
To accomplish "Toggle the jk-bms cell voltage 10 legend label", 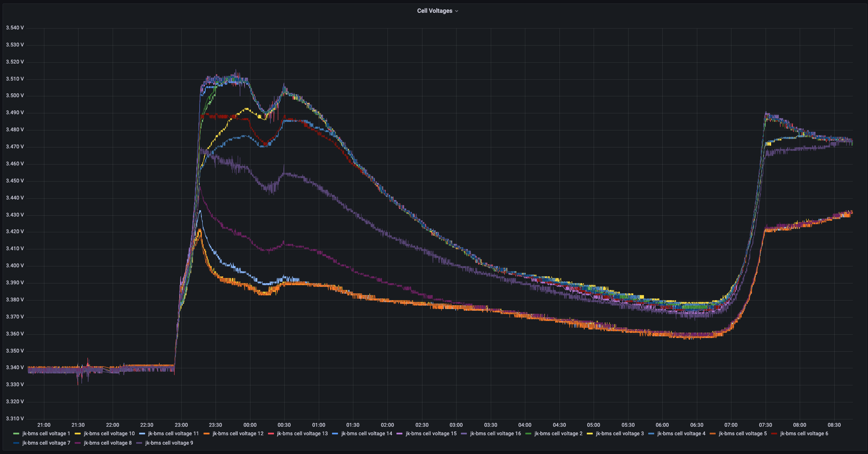I will (109, 434).
